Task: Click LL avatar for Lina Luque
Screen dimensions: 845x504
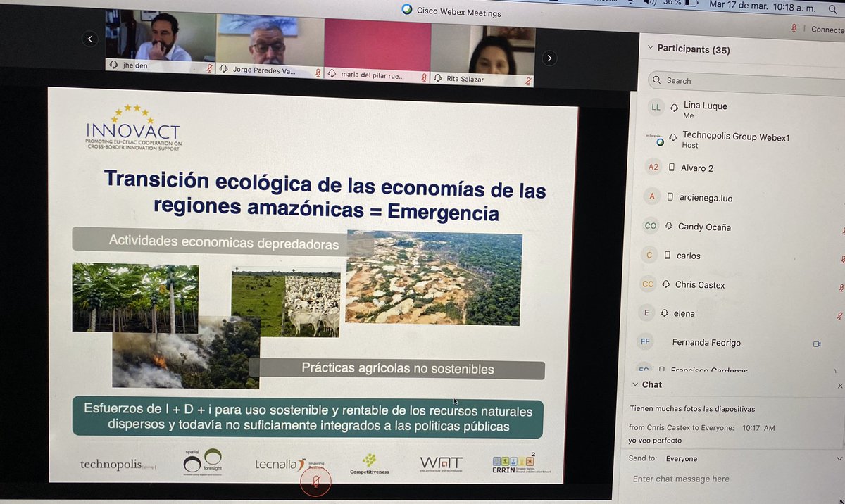Action: coord(656,107)
